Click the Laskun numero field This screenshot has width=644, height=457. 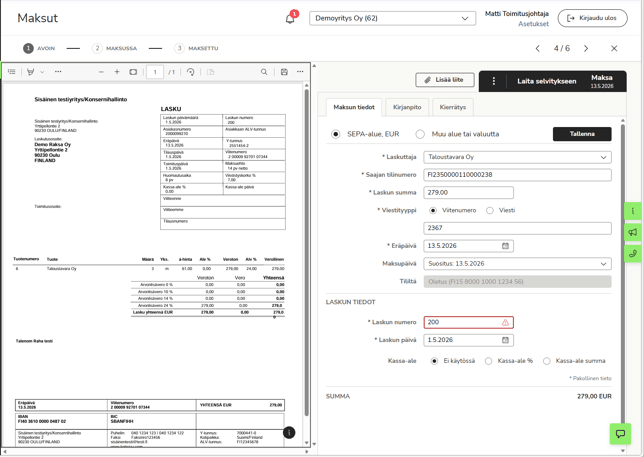click(468, 322)
